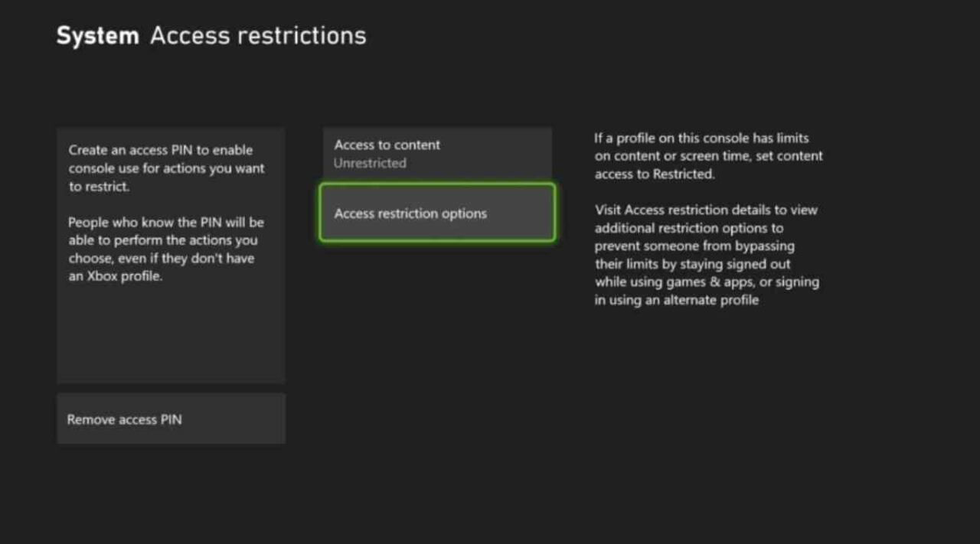The image size is (980, 544).
Task: Click the PIN explanation text panel
Action: coord(170,230)
